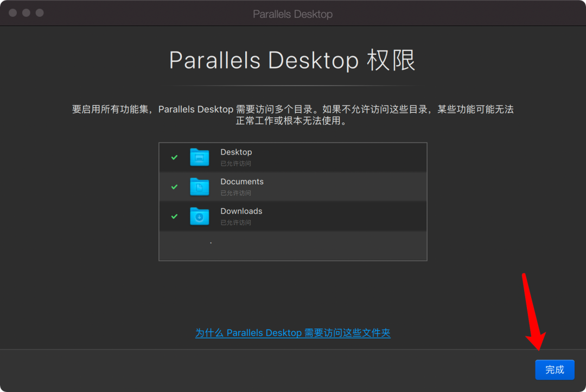
Task: Click the Desktop folder icon
Action: coord(199,157)
